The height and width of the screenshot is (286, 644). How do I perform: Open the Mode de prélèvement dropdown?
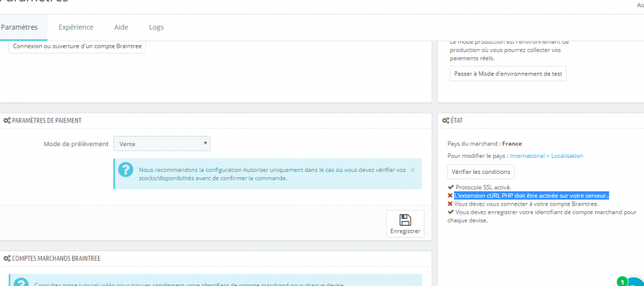pyautogui.click(x=162, y=144)
